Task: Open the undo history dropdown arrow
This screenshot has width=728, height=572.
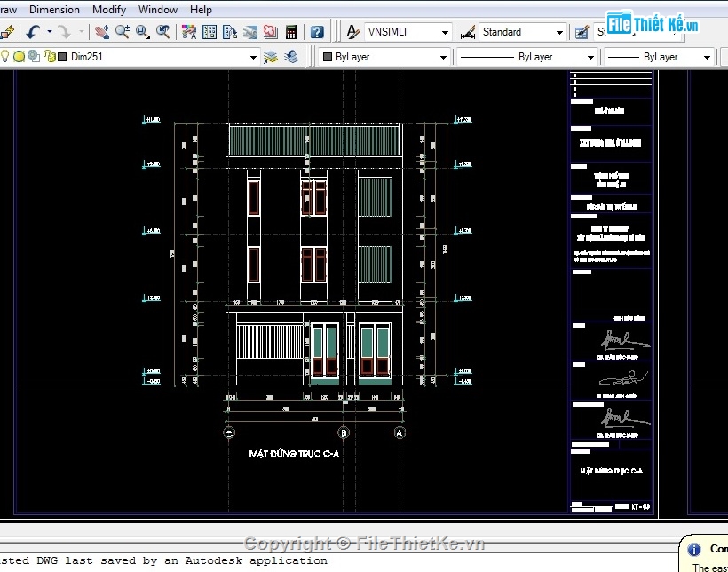Action: 49,32
